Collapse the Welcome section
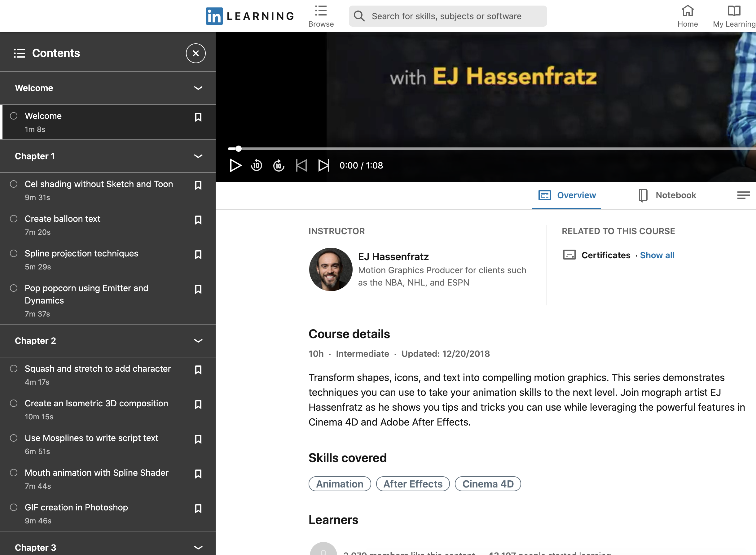This screenshot has width=756, height=555. [198, 88]
